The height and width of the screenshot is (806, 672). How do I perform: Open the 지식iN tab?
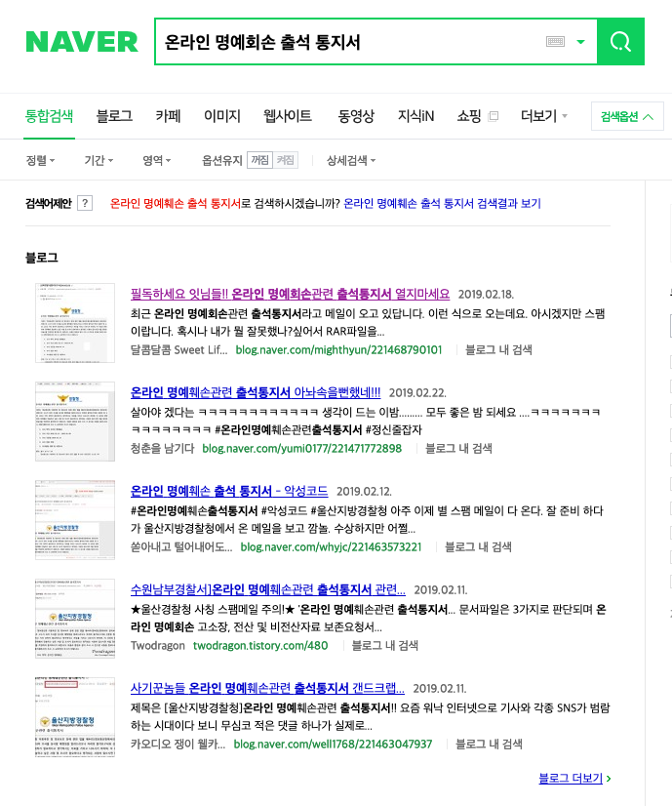point(415,116)
